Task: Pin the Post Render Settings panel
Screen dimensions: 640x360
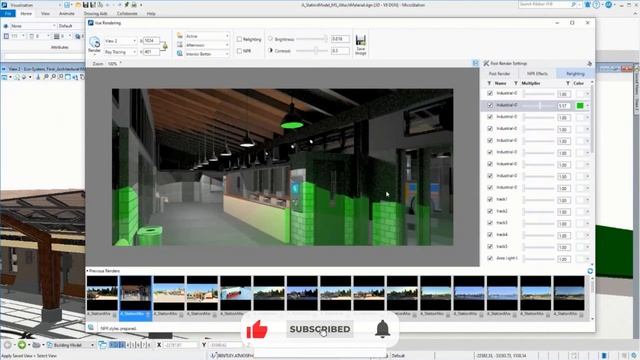Action: (589, 63)
